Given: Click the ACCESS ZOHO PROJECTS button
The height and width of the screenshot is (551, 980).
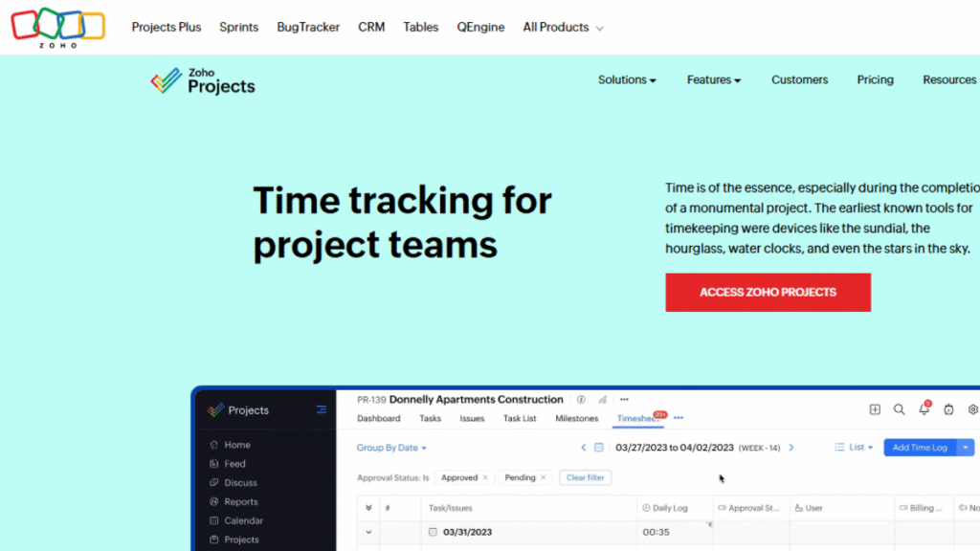Looking at the screenshot, I should tap(768, 292).
